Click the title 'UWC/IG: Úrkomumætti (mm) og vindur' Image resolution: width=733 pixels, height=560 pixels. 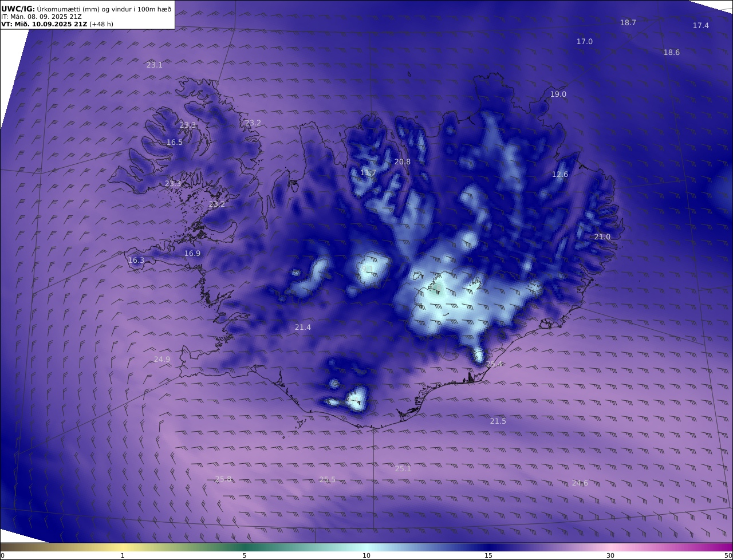click(86, 9)
